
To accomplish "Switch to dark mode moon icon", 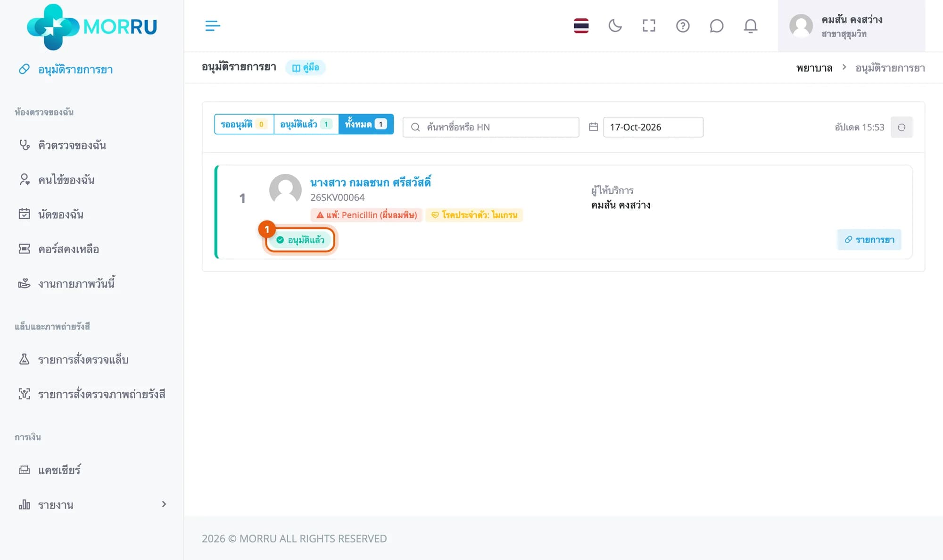I will tap(615, 25).
